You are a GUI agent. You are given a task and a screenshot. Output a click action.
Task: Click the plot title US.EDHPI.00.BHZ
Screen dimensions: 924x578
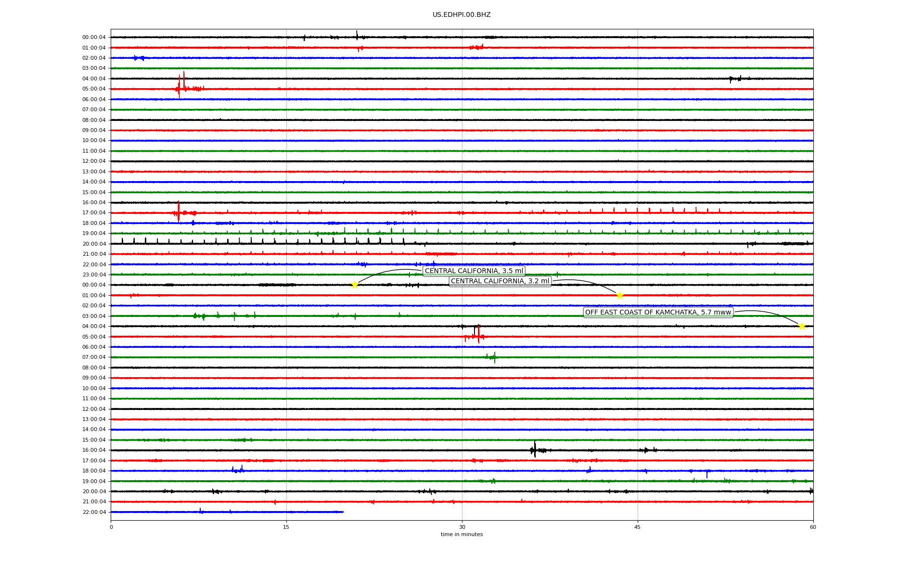pyautogui.click(x=462, y=15)
